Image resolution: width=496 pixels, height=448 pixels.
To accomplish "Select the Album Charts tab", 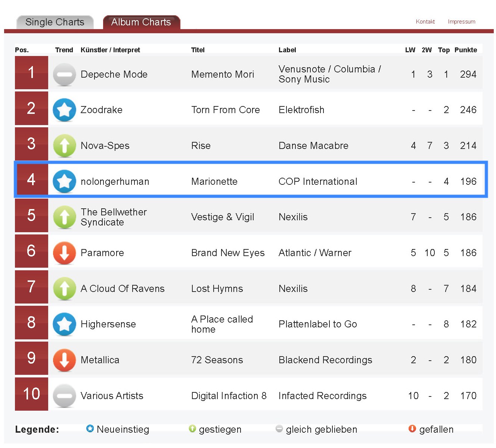I will pyautogui.click(x=141, y=22).
